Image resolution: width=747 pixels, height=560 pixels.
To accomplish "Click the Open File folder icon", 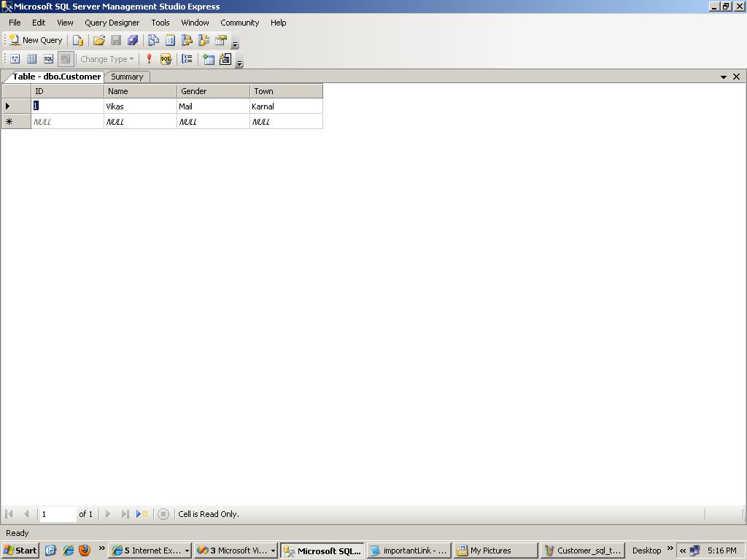I will pyautogui.click(x=99, y=41).
